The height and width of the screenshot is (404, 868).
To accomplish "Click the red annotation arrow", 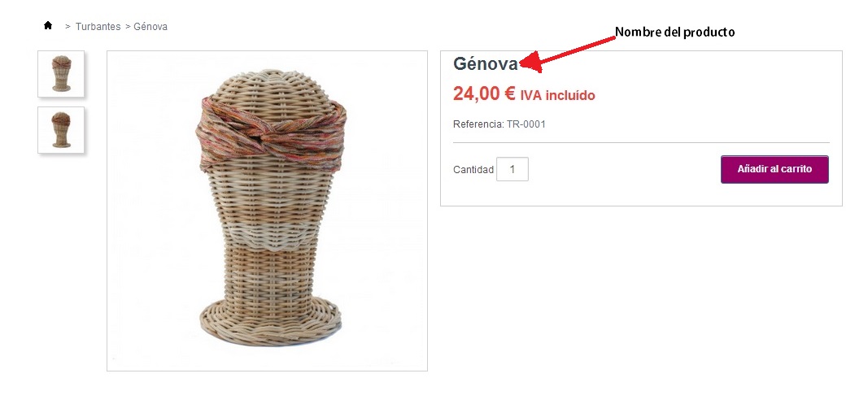I will pos(567,50).
